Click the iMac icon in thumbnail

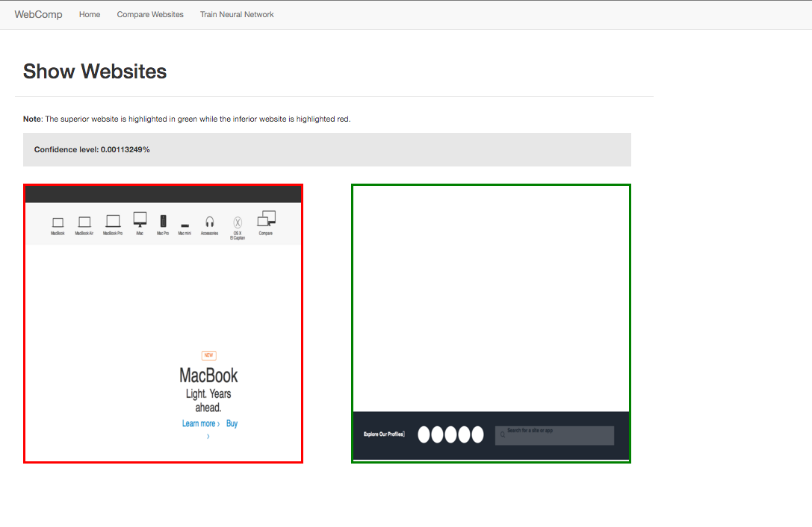[x=140, y=219]
